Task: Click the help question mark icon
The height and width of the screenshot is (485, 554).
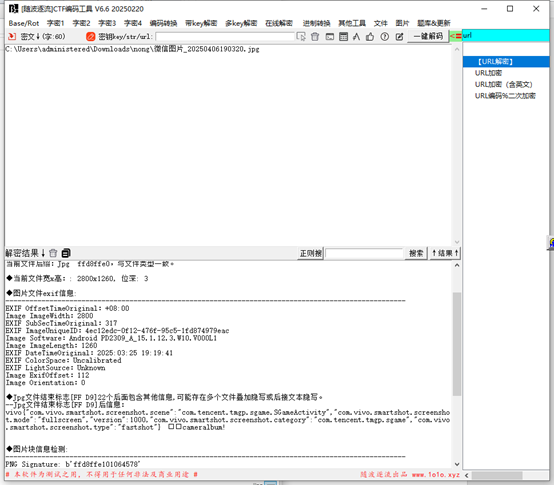Action: tap(385, 37)
